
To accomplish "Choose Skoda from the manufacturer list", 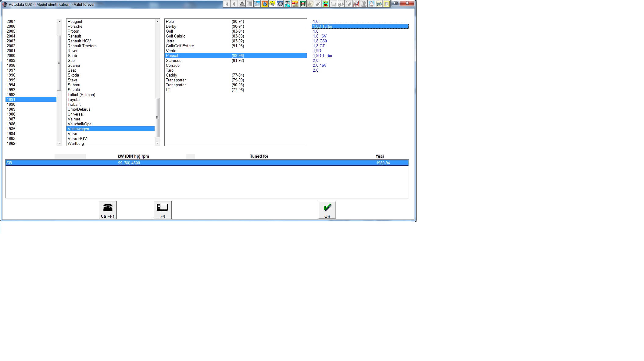I will (x=73, y=75).
